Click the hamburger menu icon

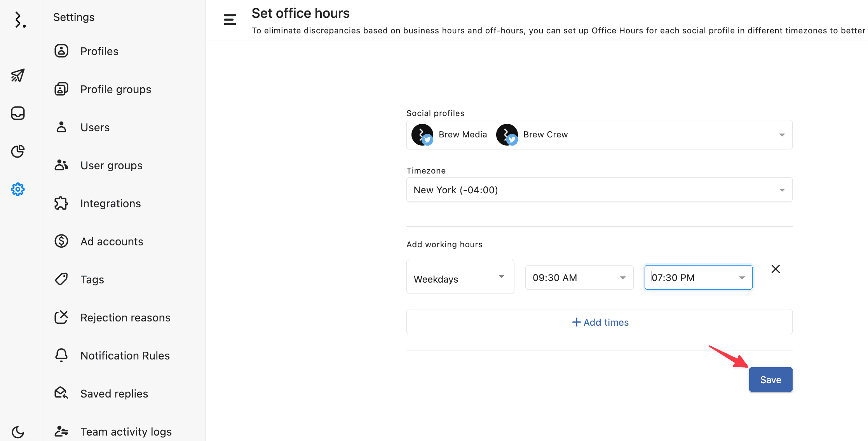click(x=230, y=20)
